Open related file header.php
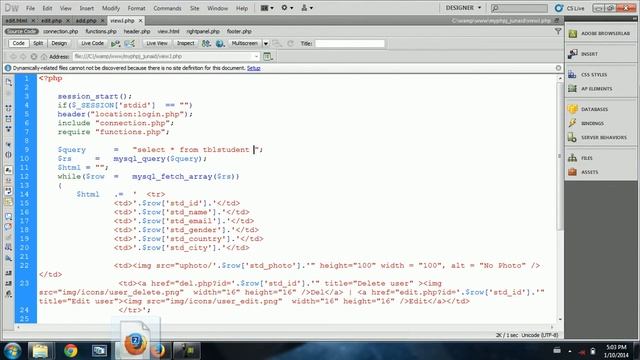 [137, 31]
